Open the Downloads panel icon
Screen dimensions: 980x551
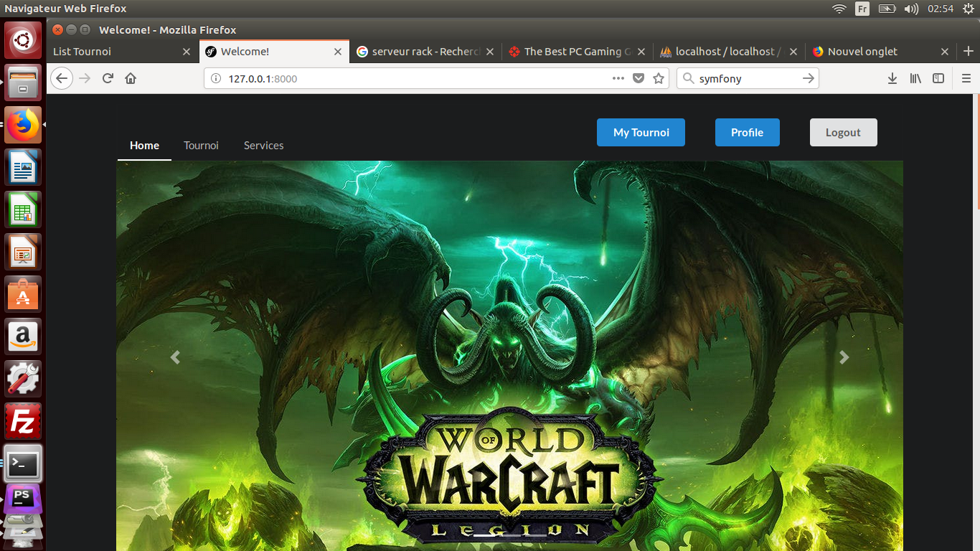pyautogui.click(x=892, y=78)
